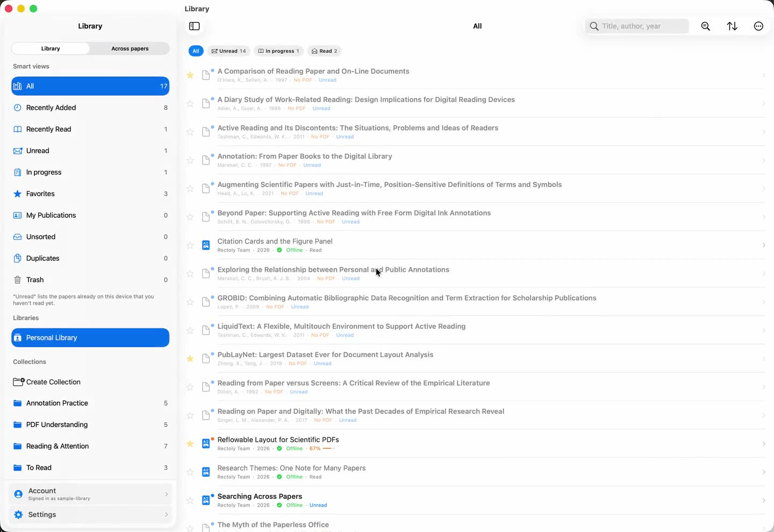The height and width of the screenshot is (532, 774).
Task: Click the advanced search magnifier icon
Action: pyautogui.click(x=706, y=26)
